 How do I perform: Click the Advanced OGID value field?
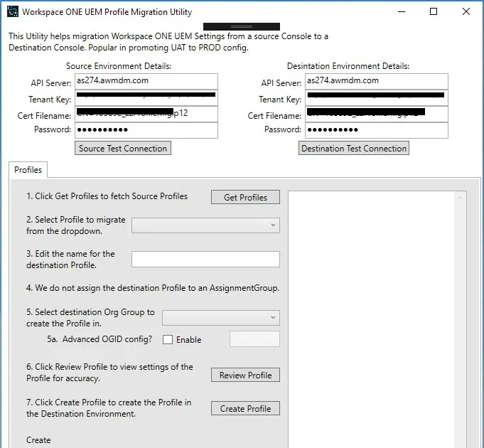(x=254, y=339)
